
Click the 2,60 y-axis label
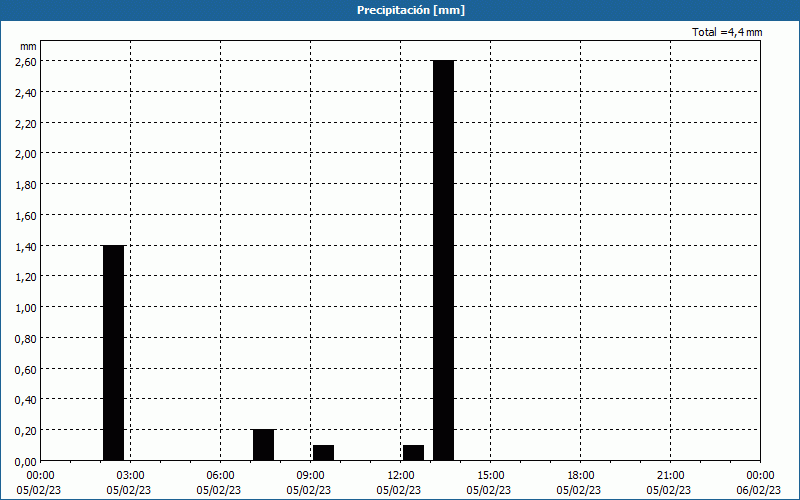(26, 62)
